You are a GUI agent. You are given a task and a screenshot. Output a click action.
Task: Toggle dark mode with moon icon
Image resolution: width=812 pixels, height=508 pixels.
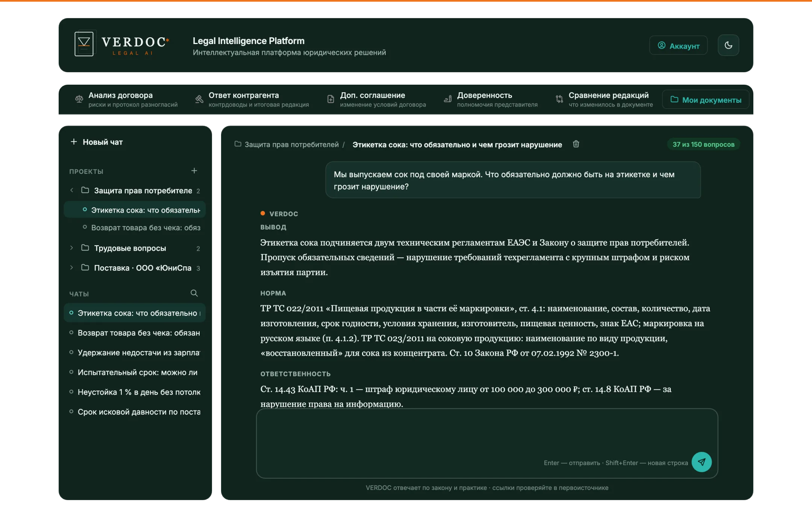pyautogui.click(x=728, y=45)
